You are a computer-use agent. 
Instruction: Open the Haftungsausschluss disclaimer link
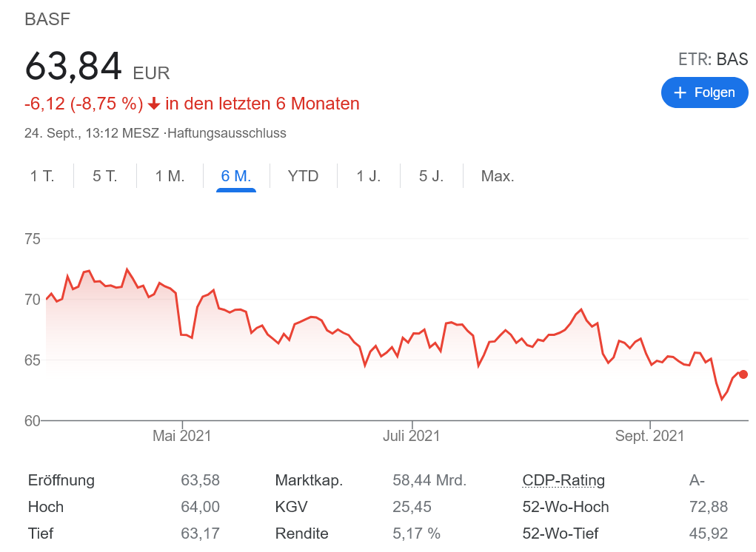(227, 133)
